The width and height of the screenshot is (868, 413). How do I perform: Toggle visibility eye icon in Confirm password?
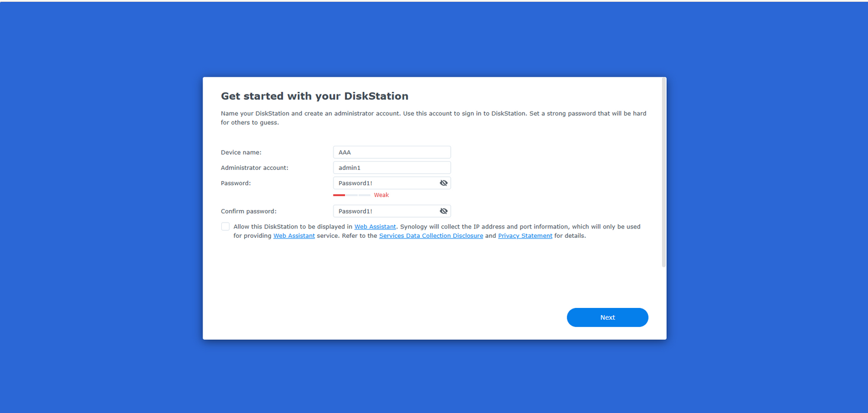tap(444, 211)
